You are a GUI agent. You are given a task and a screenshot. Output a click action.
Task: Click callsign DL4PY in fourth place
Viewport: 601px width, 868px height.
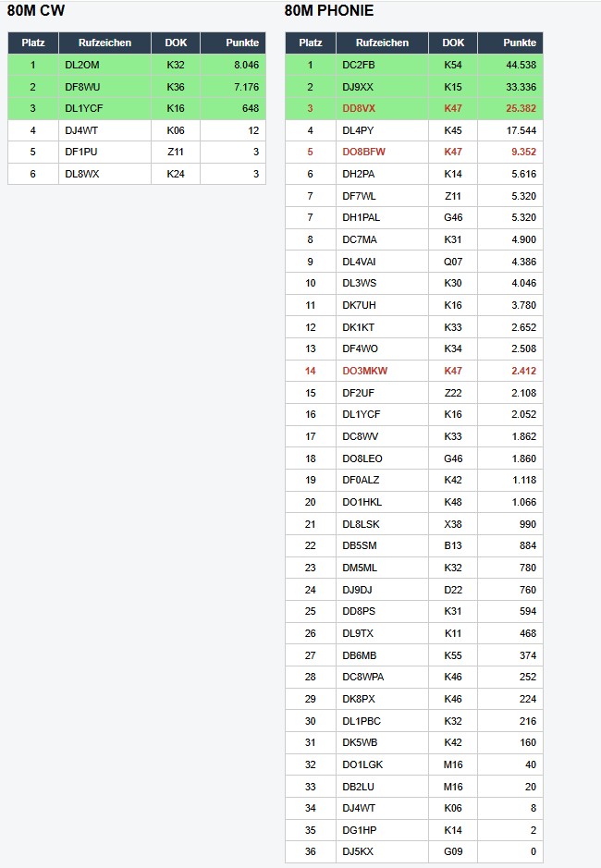click(x=358, y=130)
